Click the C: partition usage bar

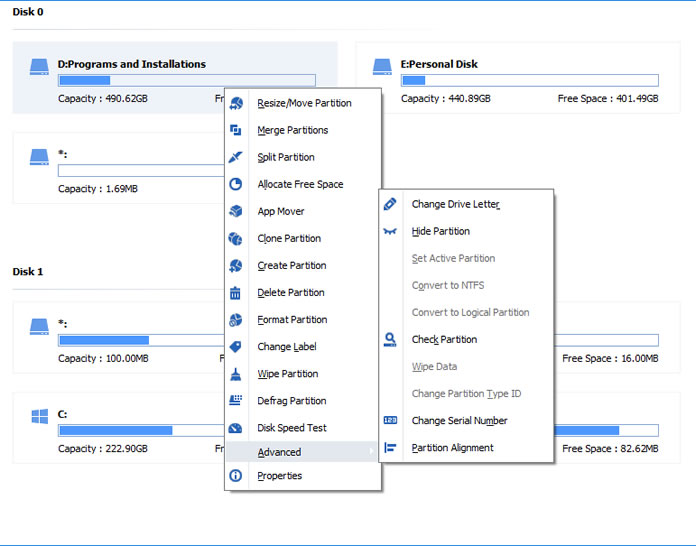coord(141,431)
